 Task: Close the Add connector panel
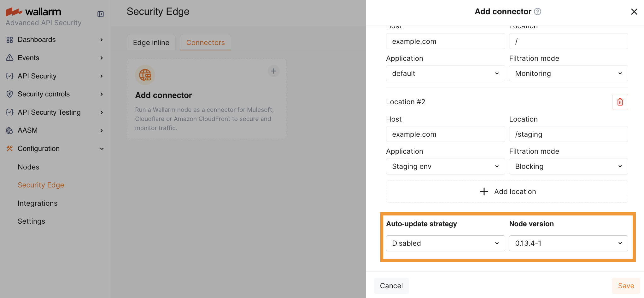point(634,12)
